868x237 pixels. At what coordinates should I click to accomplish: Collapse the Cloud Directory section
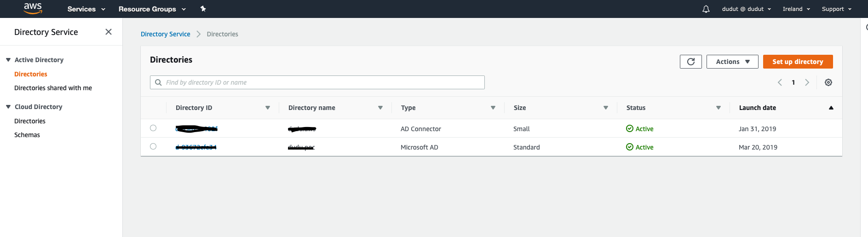[x=8, y=107]
